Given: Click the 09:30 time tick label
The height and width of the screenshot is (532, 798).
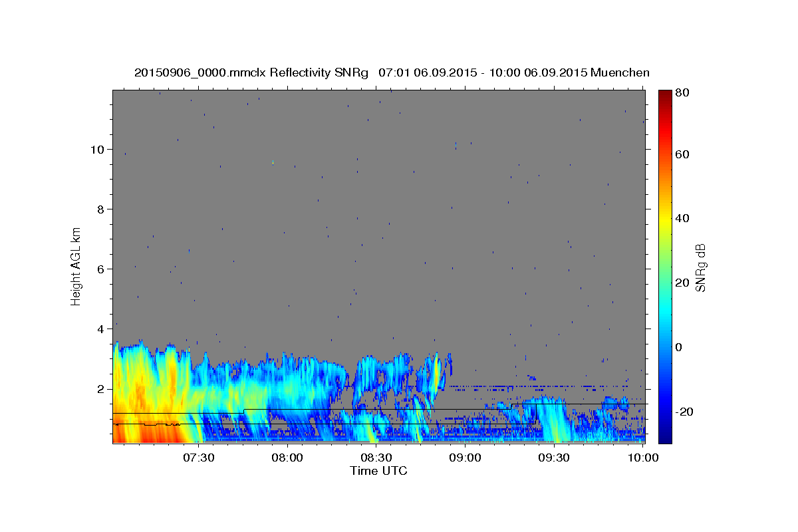Looking at the screenshot, I should pyautogui.click(x=555, y=458).
